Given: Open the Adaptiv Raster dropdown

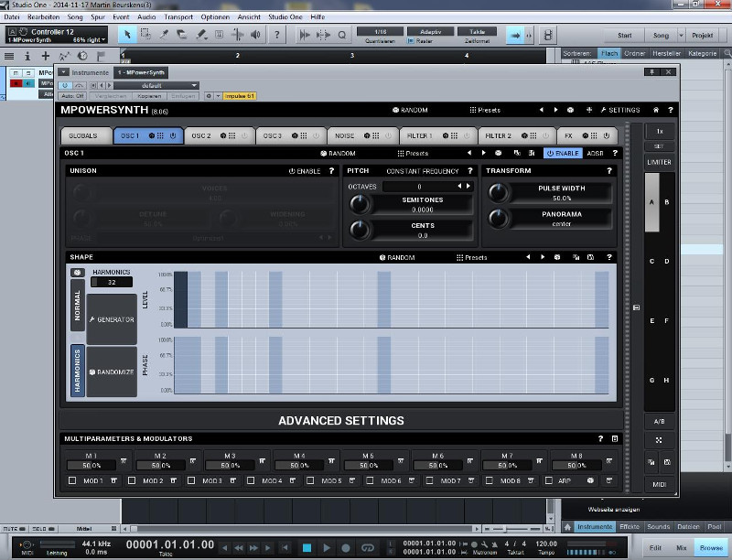Looking at the screenshot, I should click(x=430, y=32).
